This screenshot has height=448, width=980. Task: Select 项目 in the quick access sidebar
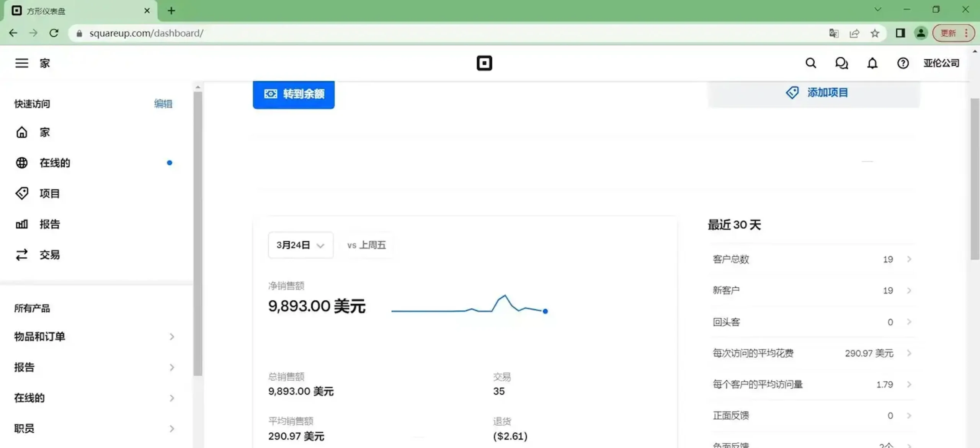click(x=49, y=194)
